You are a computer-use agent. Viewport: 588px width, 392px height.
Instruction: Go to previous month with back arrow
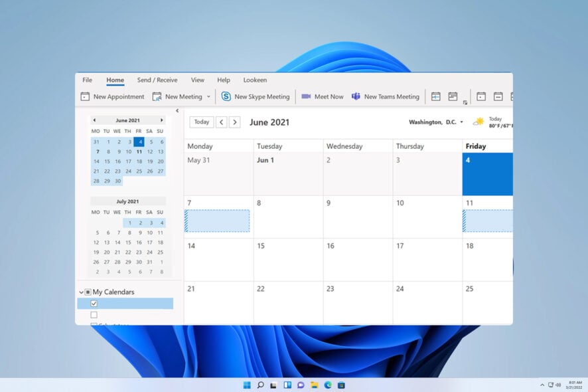[222, 122]
